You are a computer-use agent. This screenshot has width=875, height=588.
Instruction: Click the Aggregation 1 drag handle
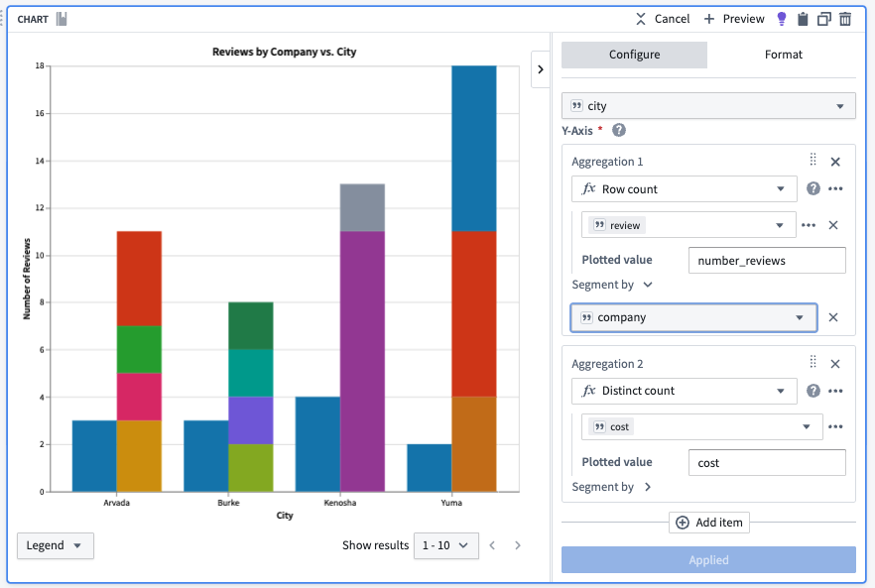pos(813,160)
